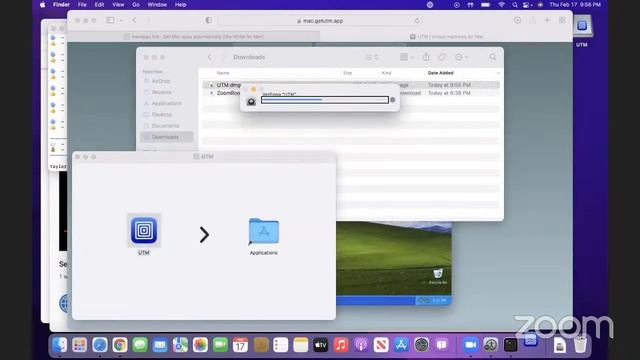Screen dimensions: 640x360
Task: Open Safari from the Dock
Action: pyautogui.click(x=100, y=345)
